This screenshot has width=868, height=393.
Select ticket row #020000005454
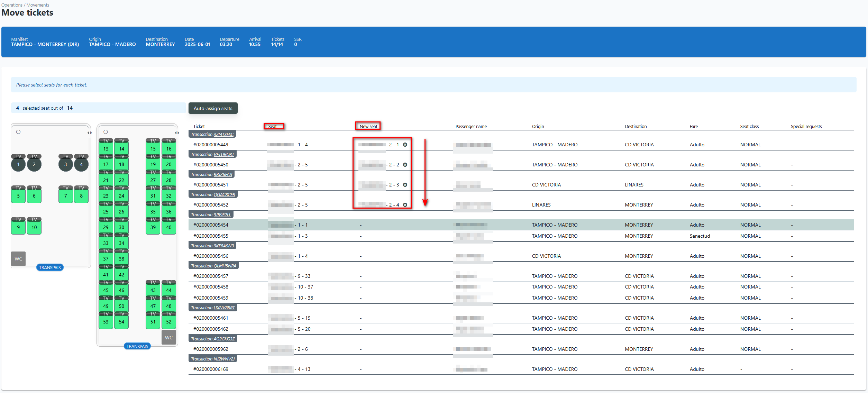click(x=521, y=225)
